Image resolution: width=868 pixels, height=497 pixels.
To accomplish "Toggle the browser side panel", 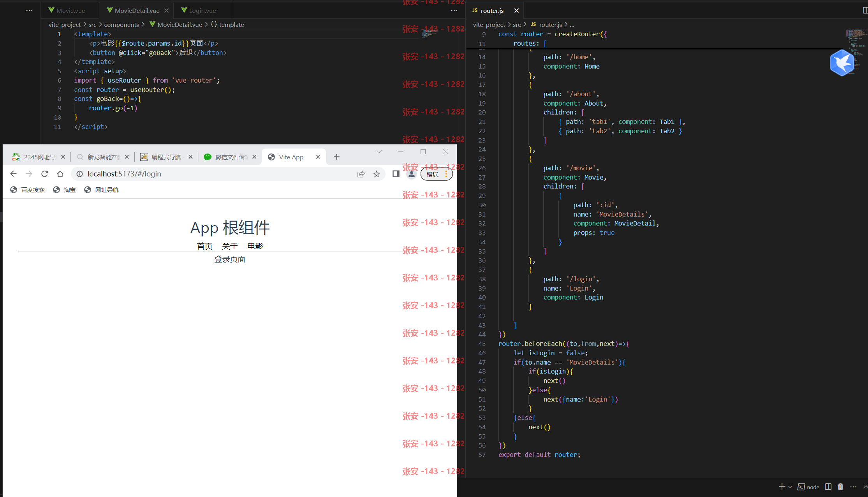I will point(396,174).
